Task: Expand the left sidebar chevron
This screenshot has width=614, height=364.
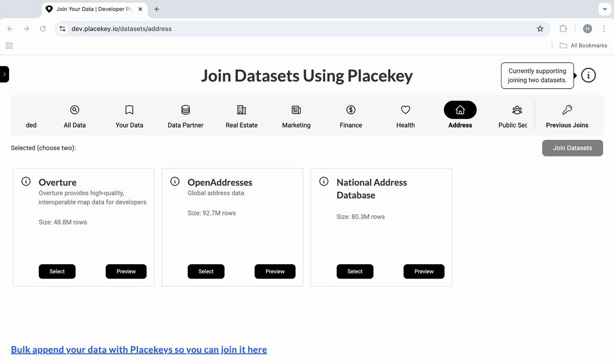Action: pos(4,74)
